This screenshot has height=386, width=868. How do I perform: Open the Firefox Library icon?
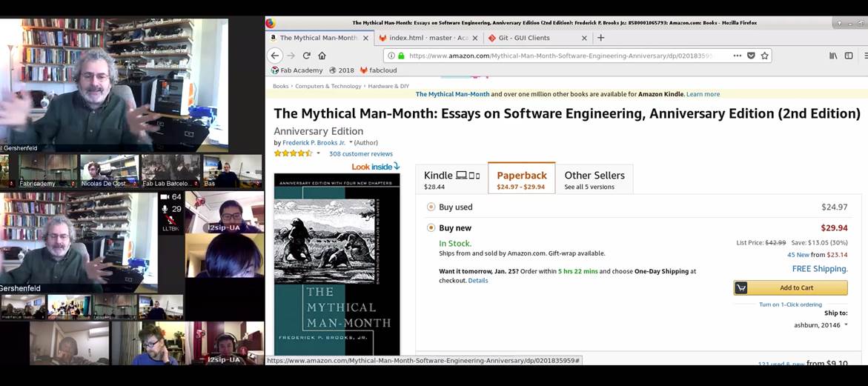[833, 56]
